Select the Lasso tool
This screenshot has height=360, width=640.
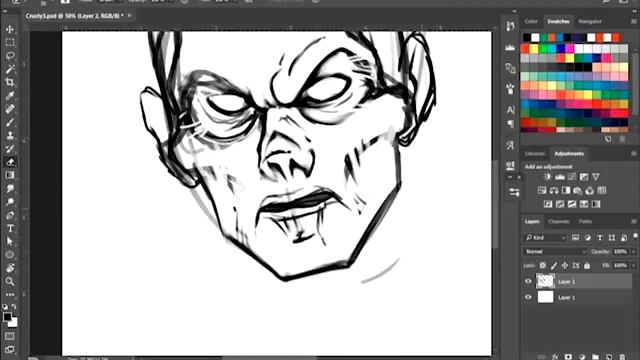point(10,56)
